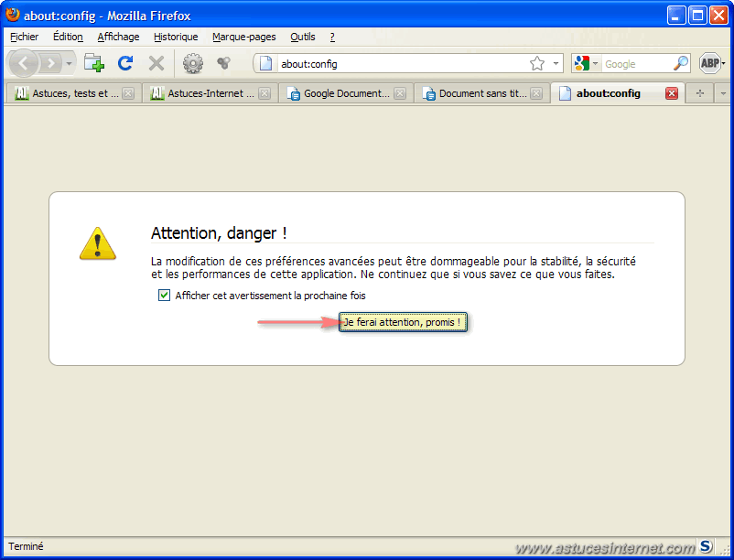The height and width of the screenshot is (560, 734).
Task: Click the S icon in the status bar
Action: coord(706,546)
